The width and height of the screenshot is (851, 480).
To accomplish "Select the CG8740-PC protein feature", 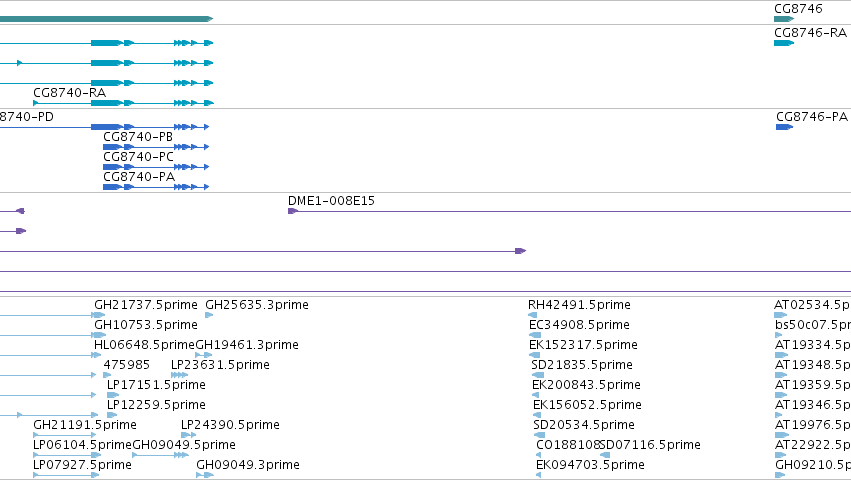I will tap(156, 167).
